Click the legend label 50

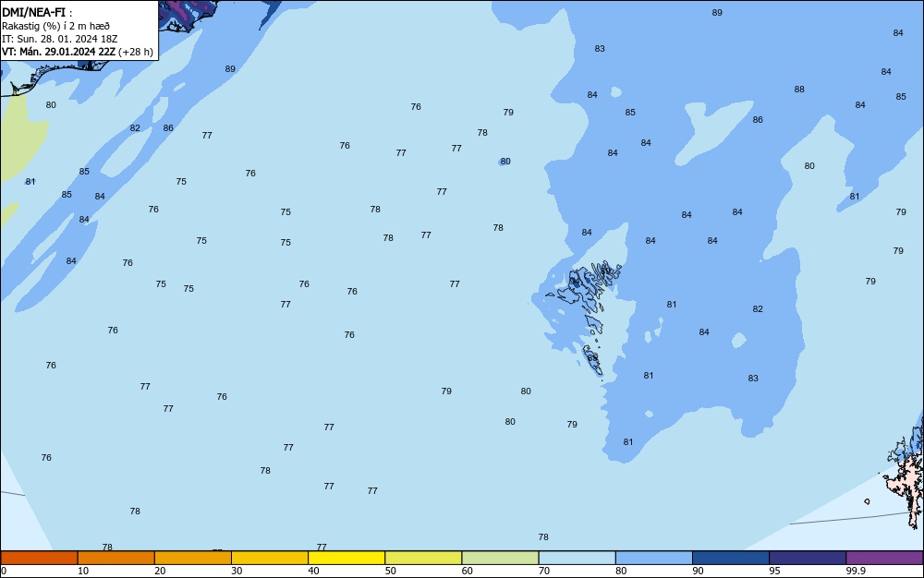390,571
